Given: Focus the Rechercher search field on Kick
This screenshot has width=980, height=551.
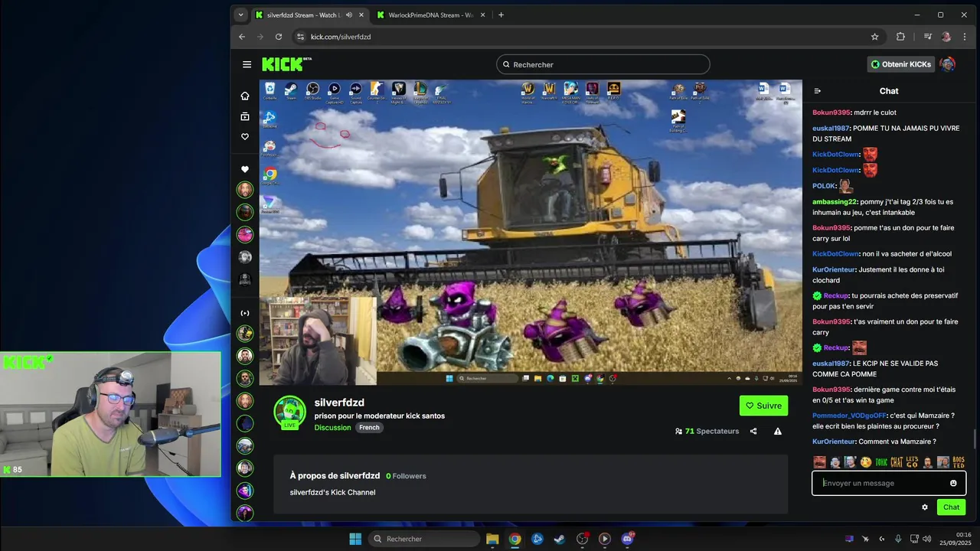Looking at the screenshot, I should pos(603,64).
